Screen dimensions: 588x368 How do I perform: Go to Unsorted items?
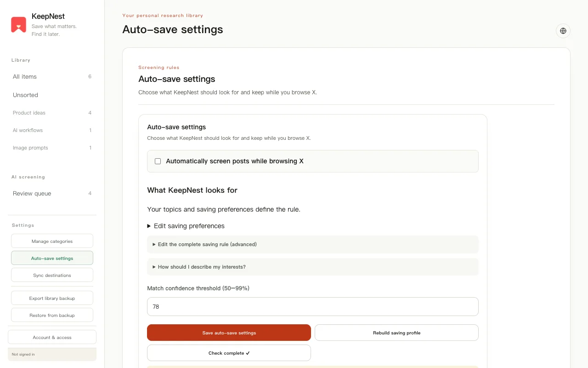(52, 95)
